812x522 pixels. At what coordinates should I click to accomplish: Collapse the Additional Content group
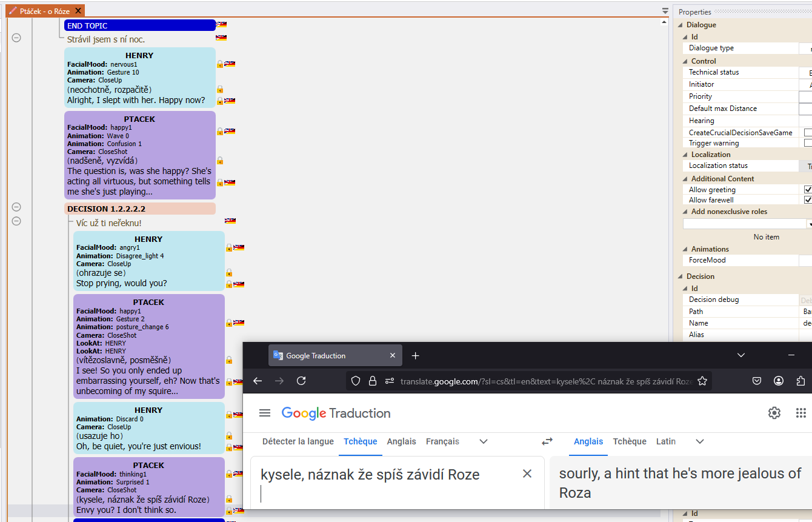click(685, 179)
